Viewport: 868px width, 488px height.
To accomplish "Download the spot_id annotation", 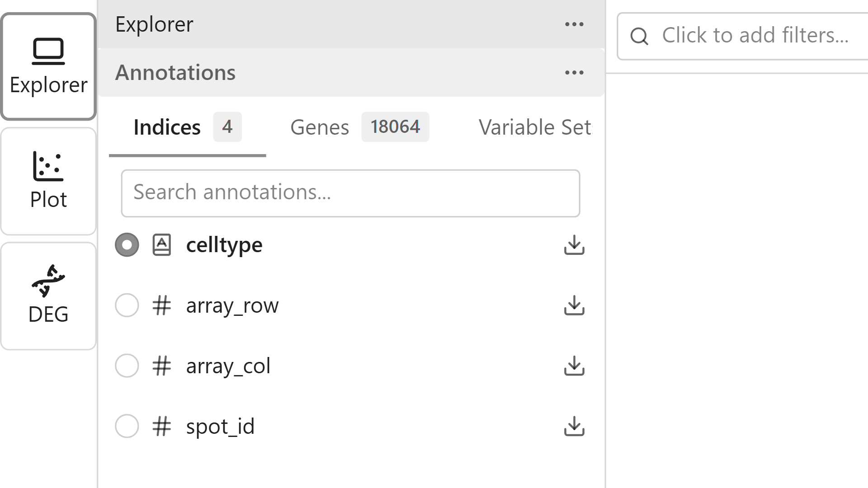I will 575,426.
